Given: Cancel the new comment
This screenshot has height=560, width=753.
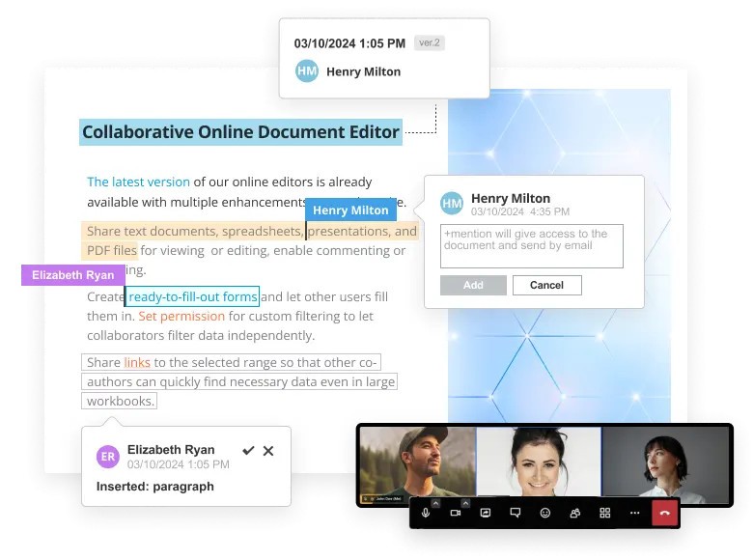Looking at the screenshot, I should coord(546,285).
